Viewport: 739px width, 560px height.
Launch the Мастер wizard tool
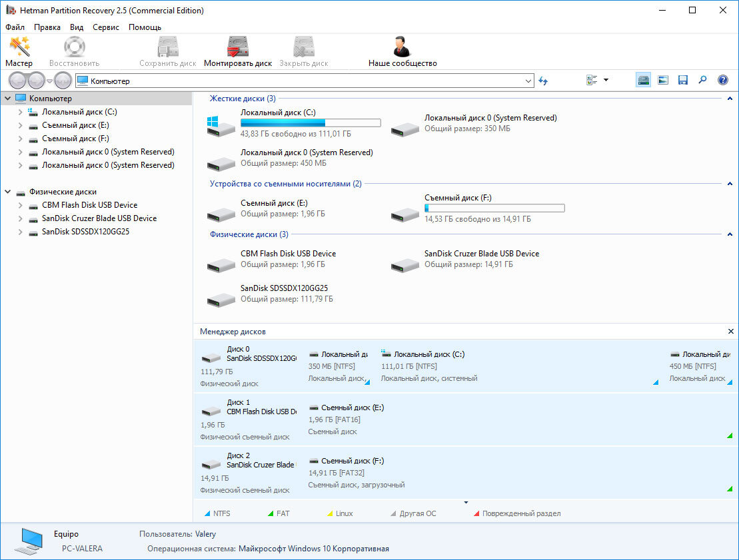pos(19,51)
